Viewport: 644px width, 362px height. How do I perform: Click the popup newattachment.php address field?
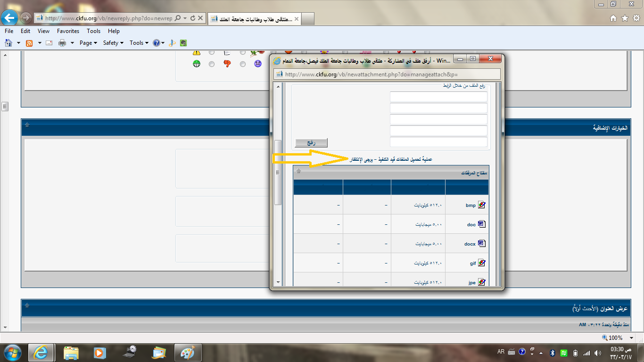point(387,74)
